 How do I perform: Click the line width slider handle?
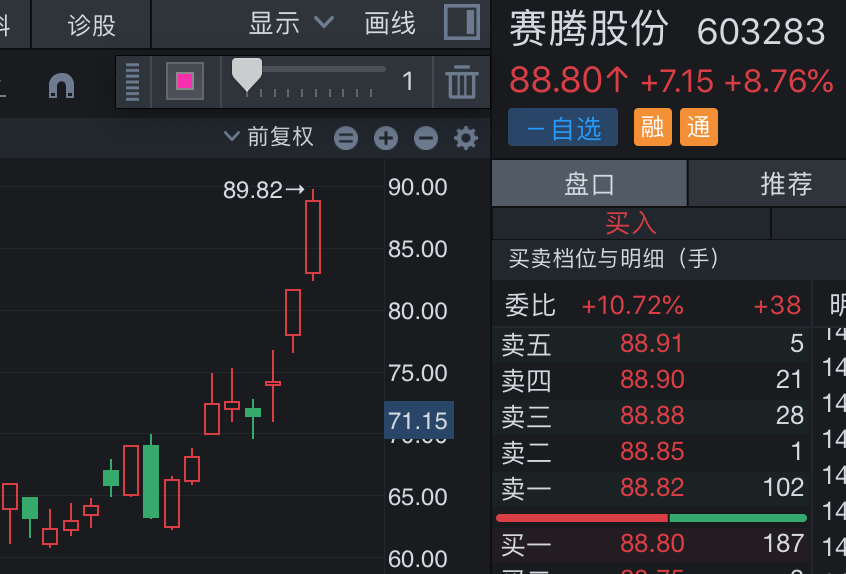[x=246, y=74]
